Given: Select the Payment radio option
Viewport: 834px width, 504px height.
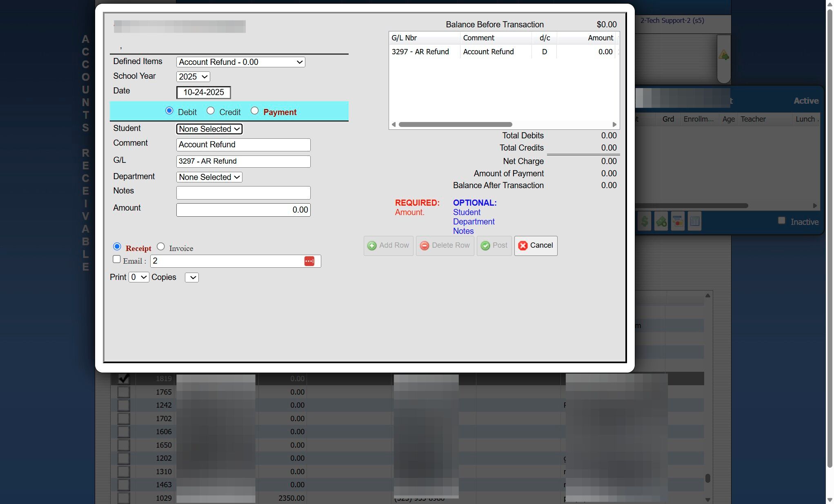Looking at the screenshot, I should click(254, 111).
